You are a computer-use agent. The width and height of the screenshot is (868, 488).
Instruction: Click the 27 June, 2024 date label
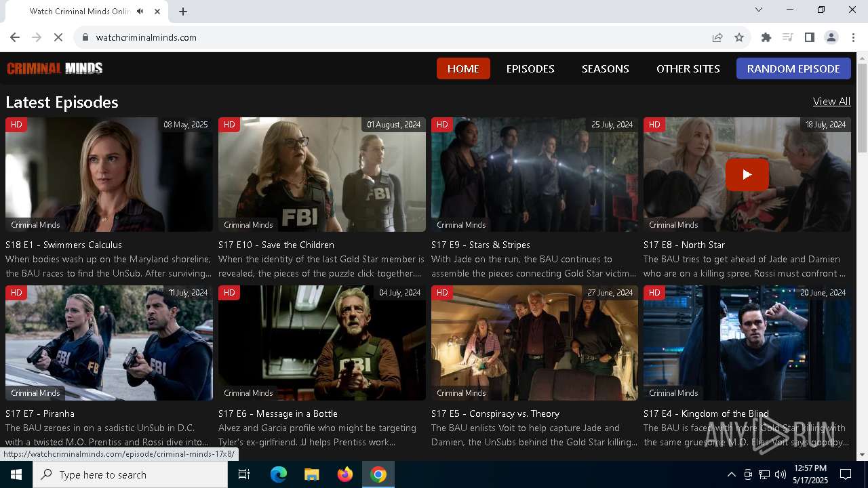[610, 293]
